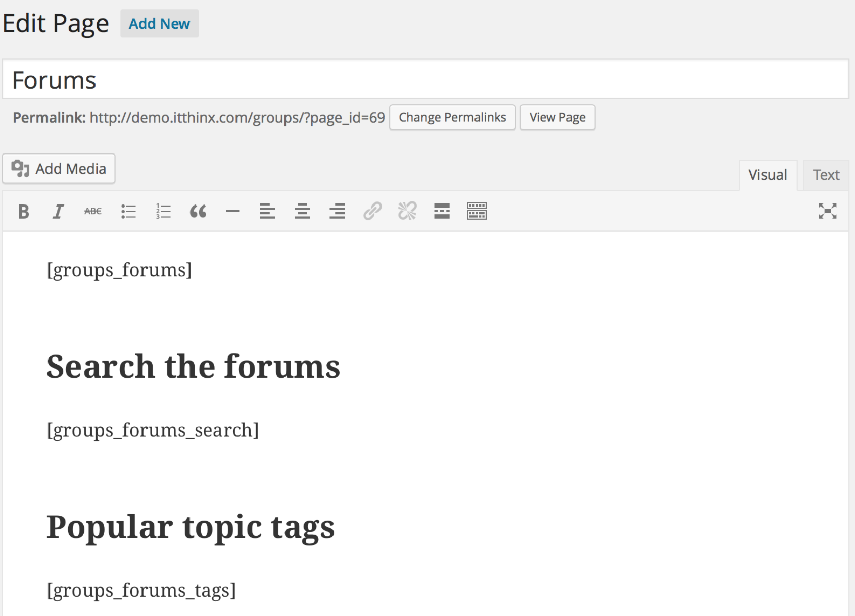Click the Forums title input field
Screen dimensions: 855x616
425,79
